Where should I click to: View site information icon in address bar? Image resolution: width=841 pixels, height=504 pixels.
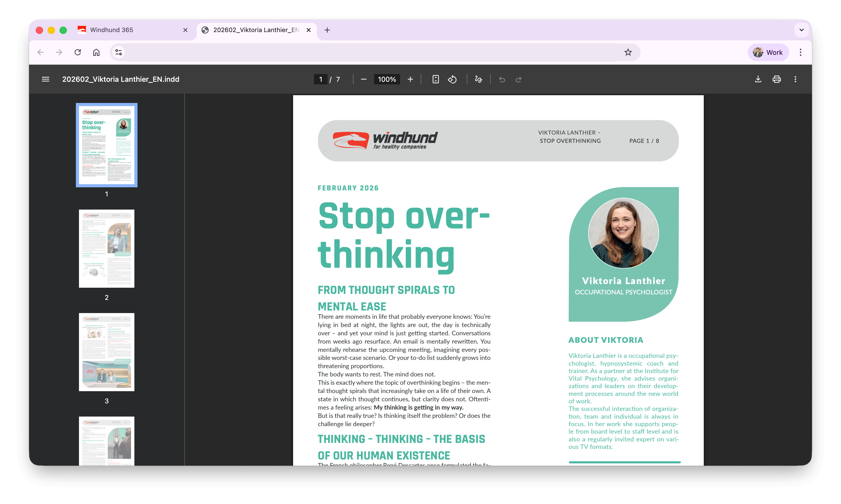[119, 52]
